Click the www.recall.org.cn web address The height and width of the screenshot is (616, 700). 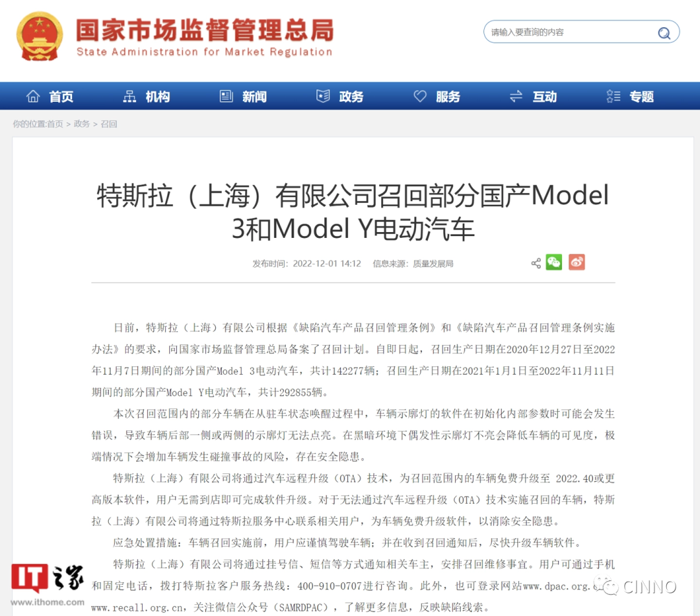137,608
